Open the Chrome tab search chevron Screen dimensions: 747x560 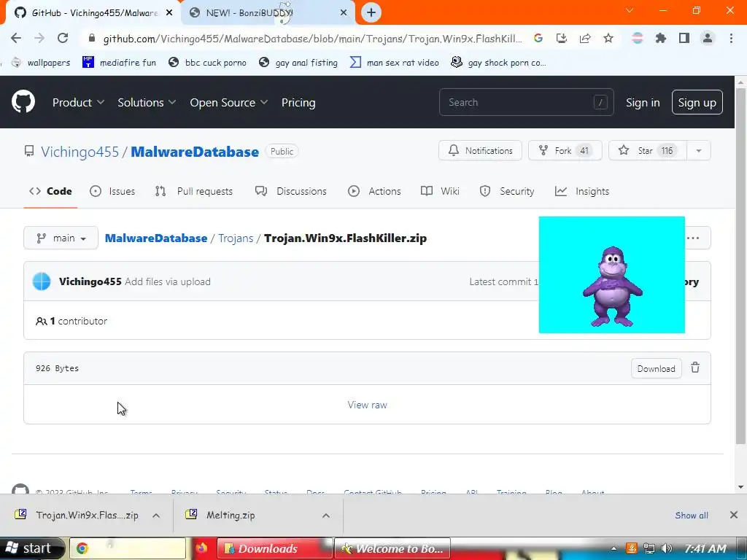(630, 10)
